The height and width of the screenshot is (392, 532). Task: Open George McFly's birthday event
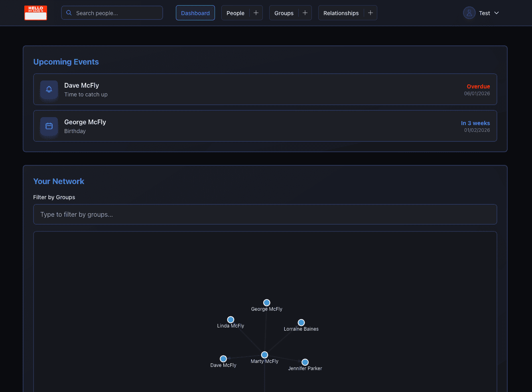click(265, 126)
